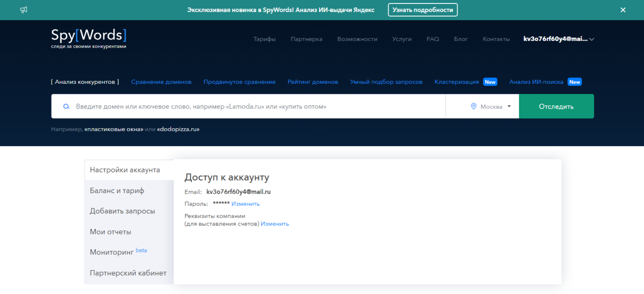This screenshot has width=644, height=294.
Task: Open FAQ page
Action: point(433,39)
